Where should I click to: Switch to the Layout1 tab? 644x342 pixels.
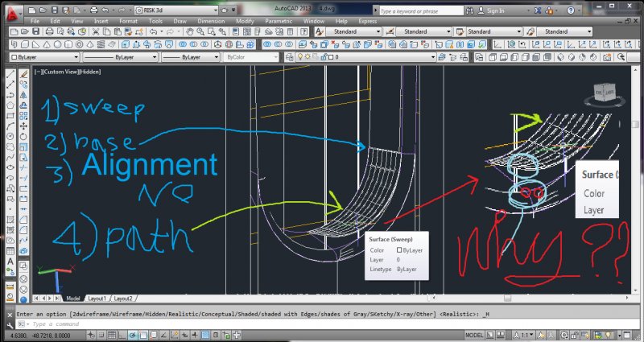97,299
